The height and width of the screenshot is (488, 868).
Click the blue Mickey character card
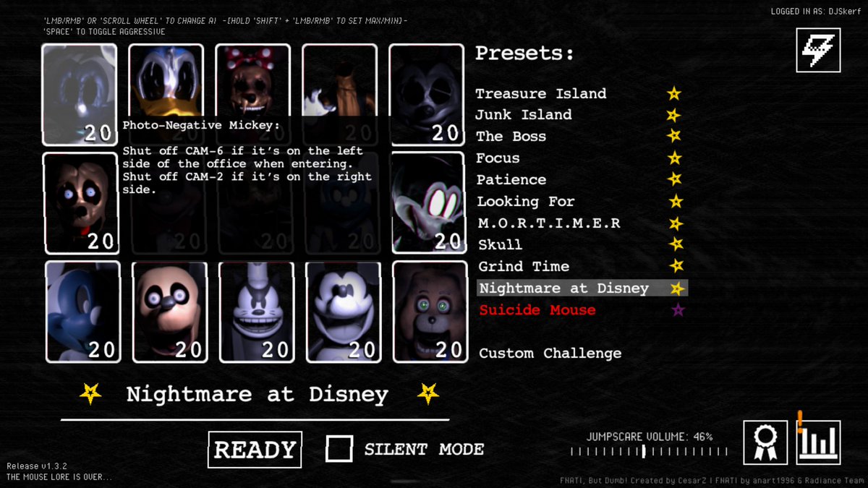82,312
